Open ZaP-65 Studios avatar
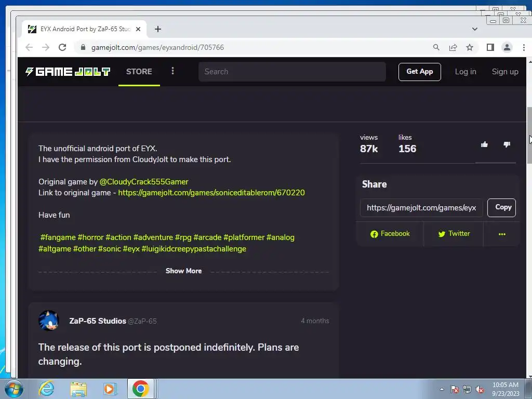Screen dimensions: 532x399 pyautogui.click(x=48, y=321)
